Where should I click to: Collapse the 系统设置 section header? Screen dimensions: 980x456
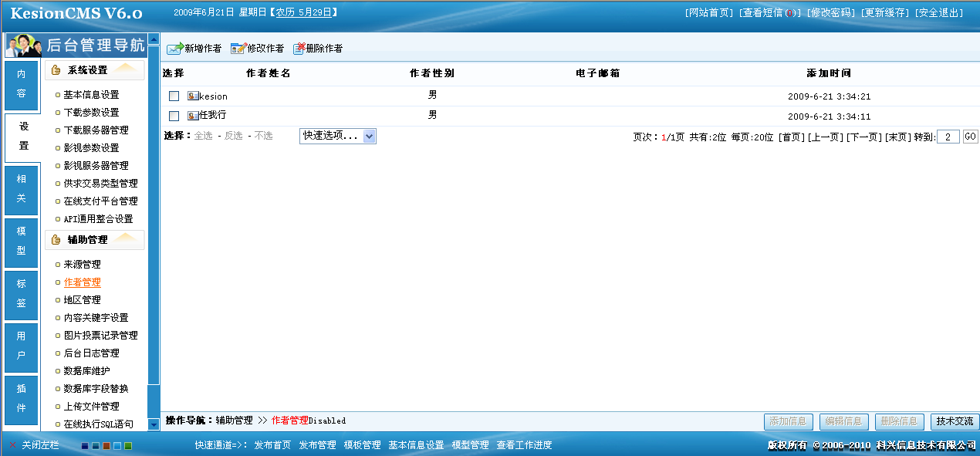pos(94,70)
